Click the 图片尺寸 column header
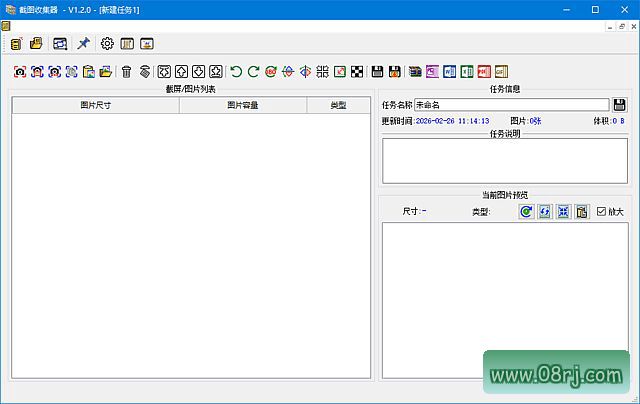Image resolution: width=640 pixels, height=404 pixels. [x=96, y=105]
